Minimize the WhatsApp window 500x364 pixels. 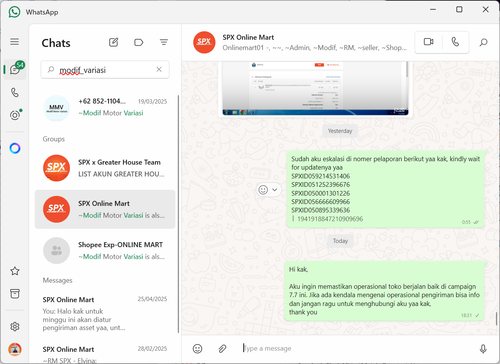433,10
